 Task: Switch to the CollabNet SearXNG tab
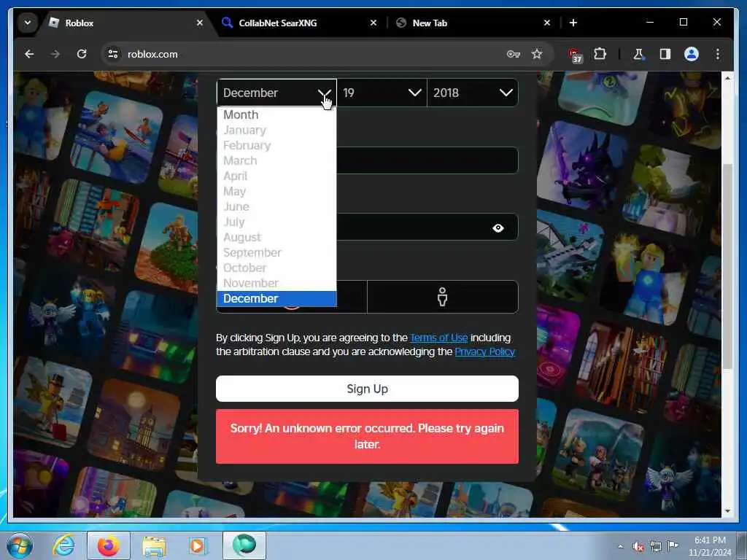click(300, 23)
